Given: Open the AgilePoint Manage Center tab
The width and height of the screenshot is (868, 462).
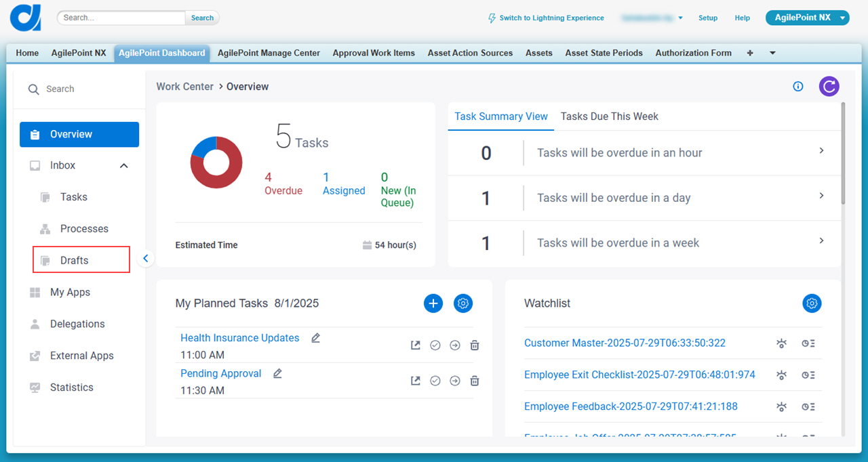Looking at the screenshot, I should pyautogui.click(x=269, y=53).
